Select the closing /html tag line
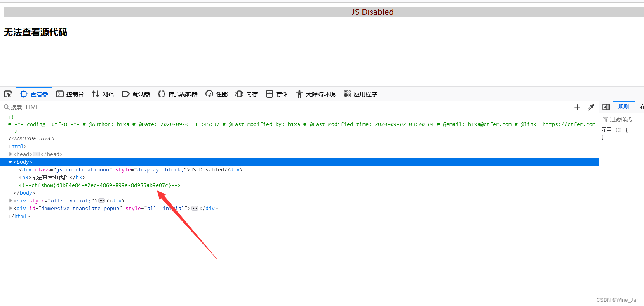Screen dimensions: 644x306 [19, 216]
